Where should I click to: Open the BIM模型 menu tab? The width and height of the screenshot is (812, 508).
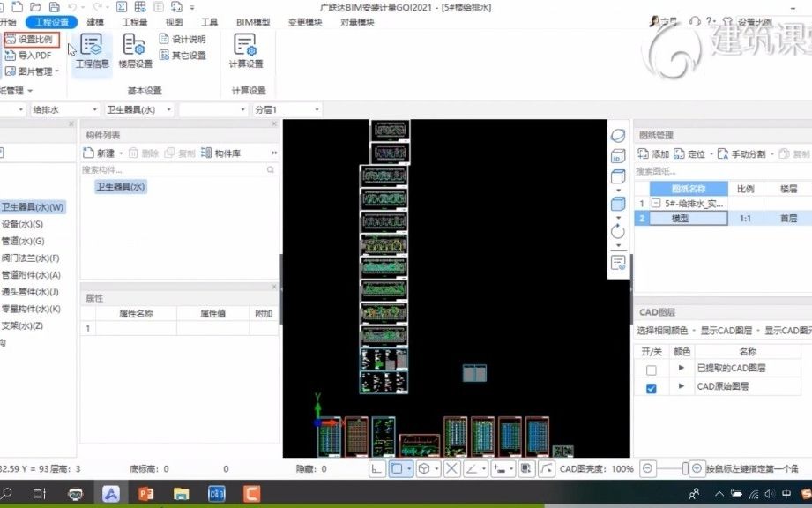pos(255,21)
